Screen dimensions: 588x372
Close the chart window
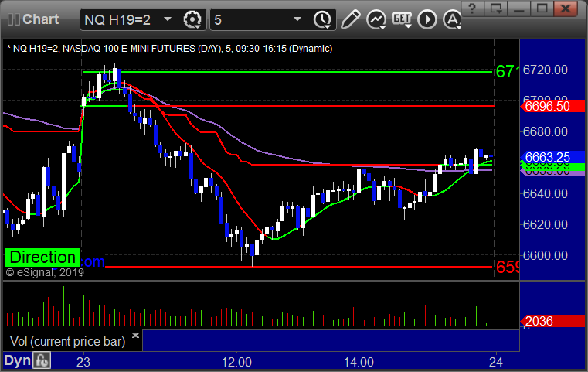pos(566,9)
